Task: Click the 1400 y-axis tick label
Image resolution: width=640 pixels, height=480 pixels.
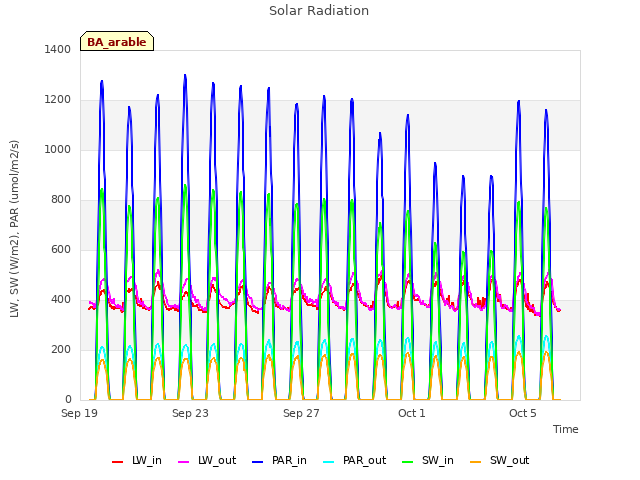Action: click(x=58, y=49)
